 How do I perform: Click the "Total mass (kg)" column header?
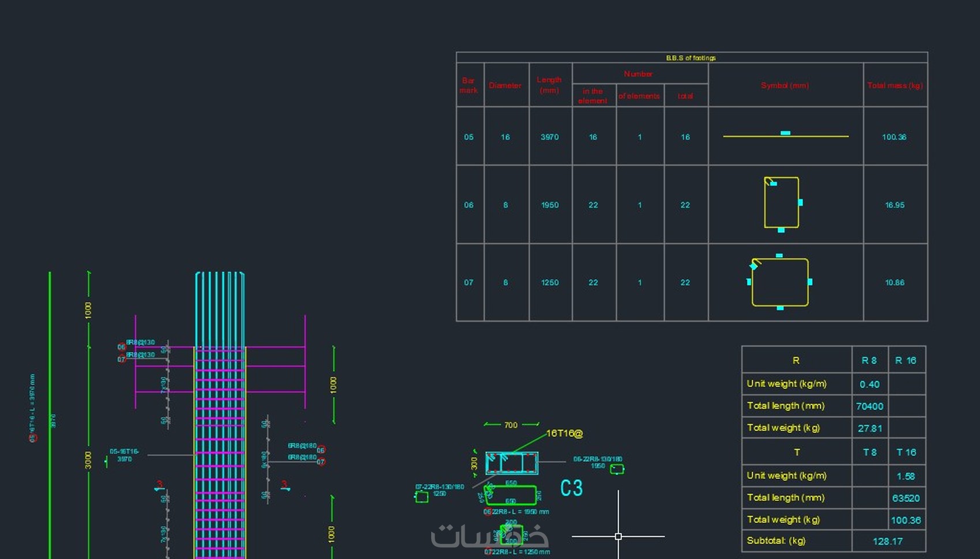click(x=895, y=85)
